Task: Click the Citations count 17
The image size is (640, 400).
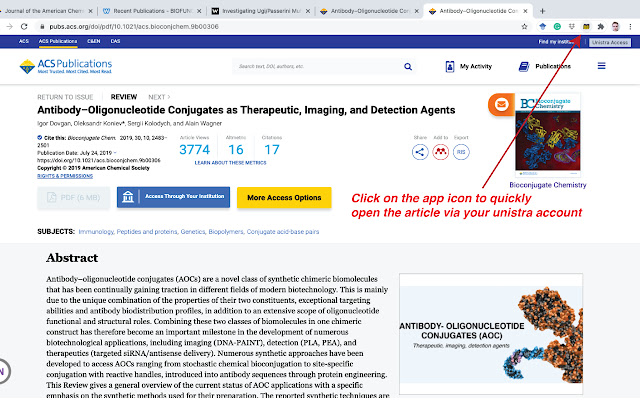Action: click(x=272, y=150)
